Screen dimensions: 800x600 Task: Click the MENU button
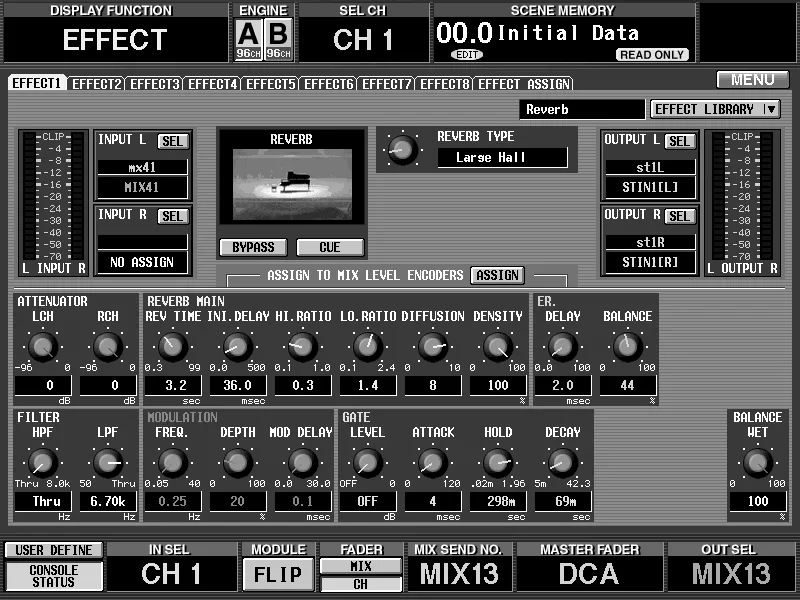click(753, 80)
